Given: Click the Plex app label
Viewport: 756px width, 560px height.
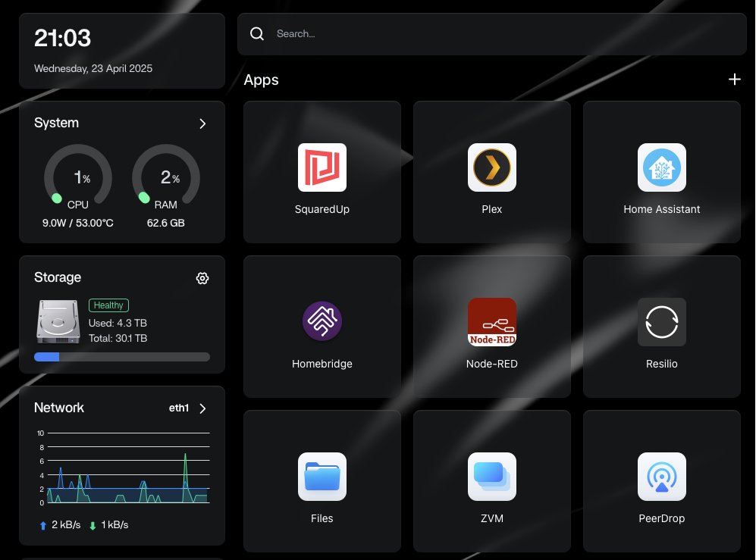Looking at the screenshot, I should tap(492, 209).
